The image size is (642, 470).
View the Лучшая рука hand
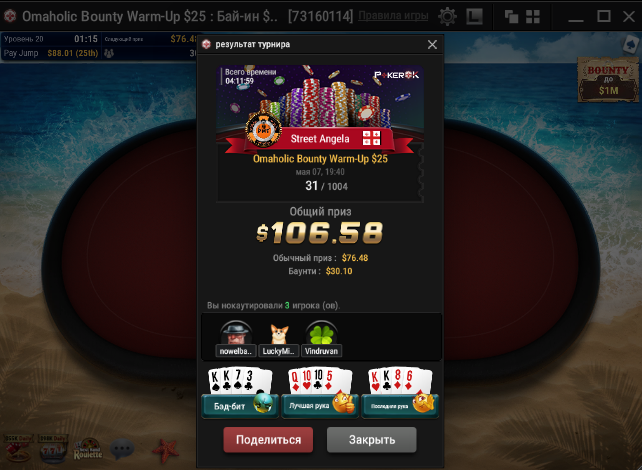[x=320, y=393]
